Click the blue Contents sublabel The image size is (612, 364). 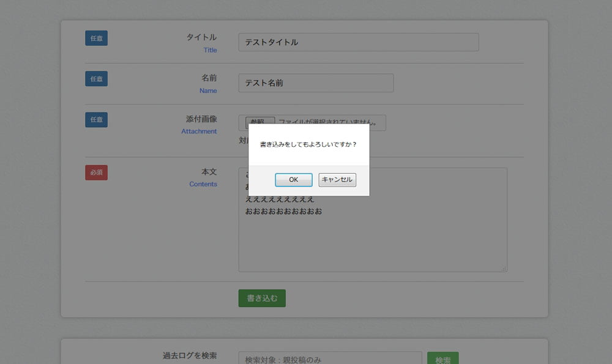tap(203, 184)
